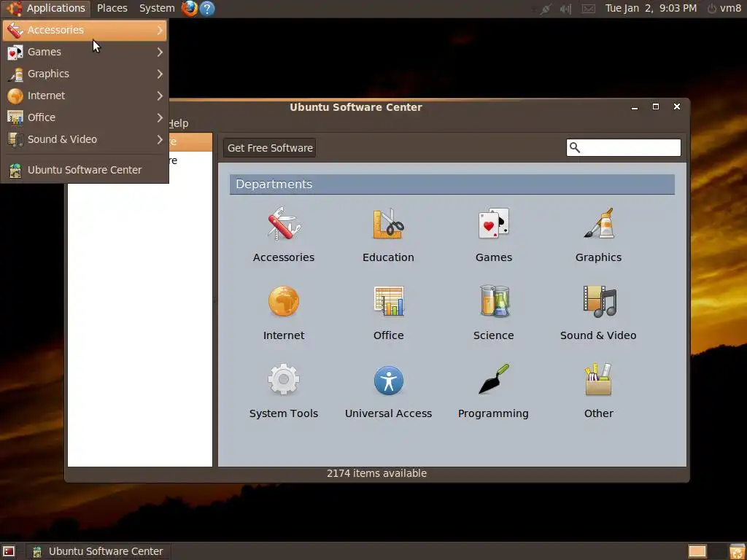
Task: Open the Help menu in Software Center
Action: point(179,123)
